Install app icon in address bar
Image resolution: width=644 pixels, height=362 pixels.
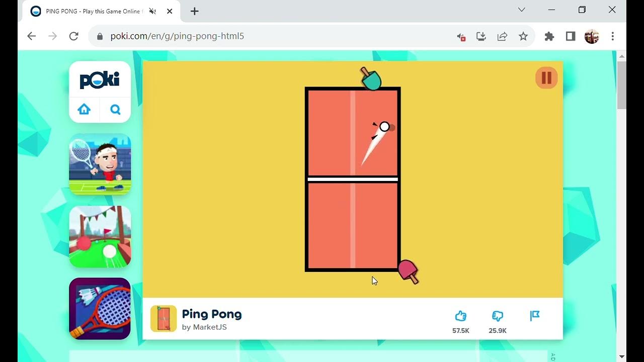tap(481, 36)
